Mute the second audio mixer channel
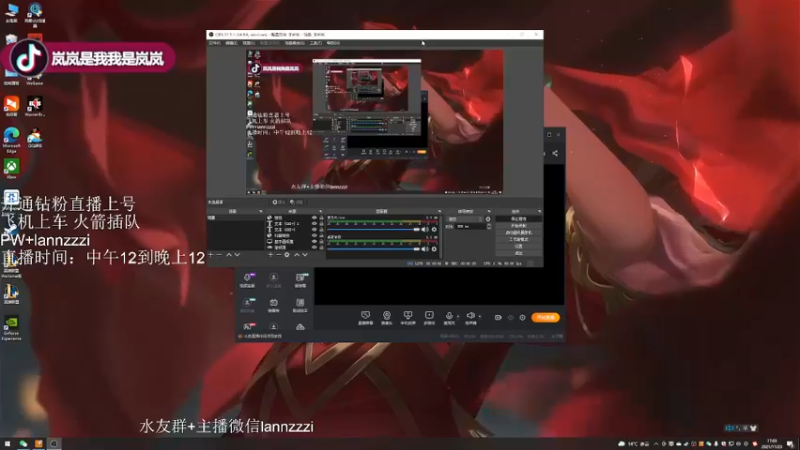The width and height of the screenshot is (800, 450). tap(425, 249)
